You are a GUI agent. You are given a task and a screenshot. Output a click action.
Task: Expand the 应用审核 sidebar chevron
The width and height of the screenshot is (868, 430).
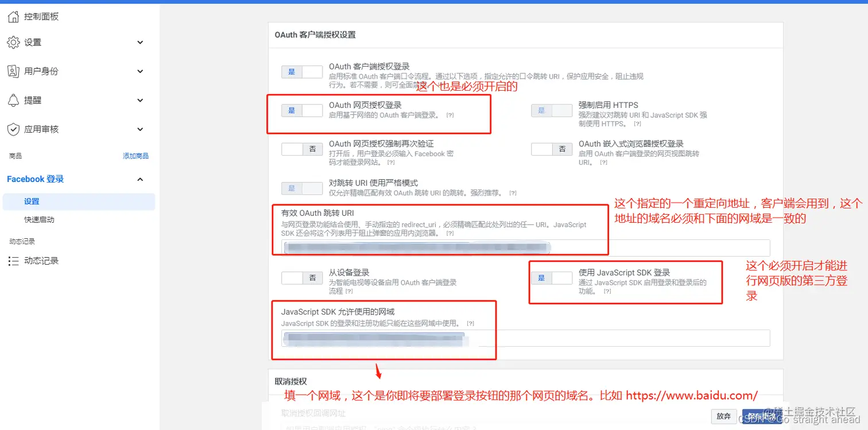[x=140, y=129]
